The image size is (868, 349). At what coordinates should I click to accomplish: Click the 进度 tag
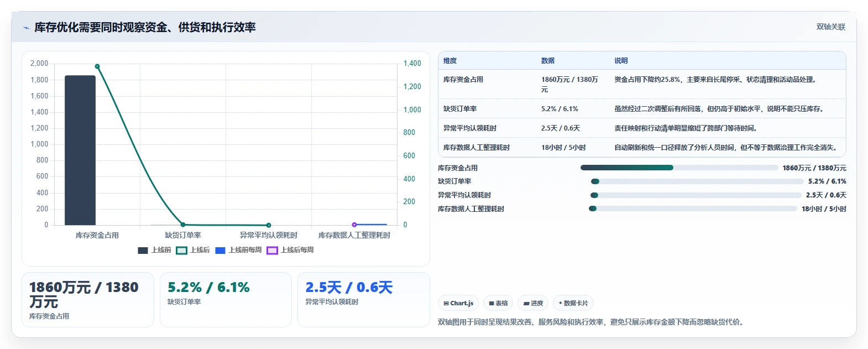point(533,303)
